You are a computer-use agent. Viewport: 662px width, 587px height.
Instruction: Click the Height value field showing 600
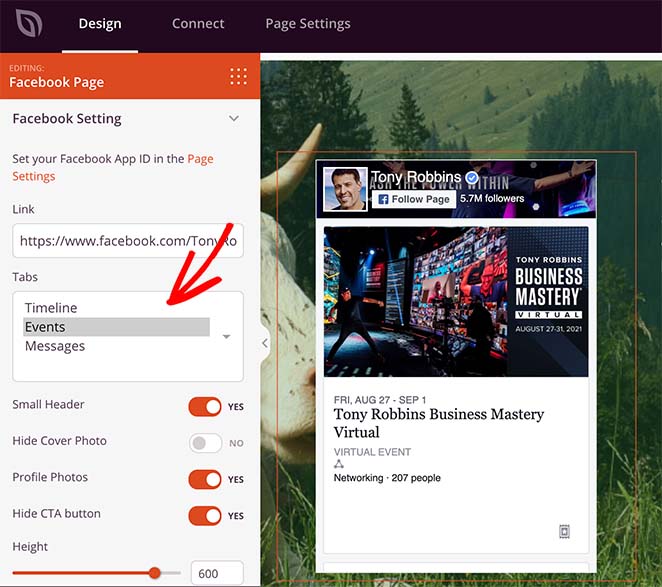pyautogui.click(x=217, y=573)
